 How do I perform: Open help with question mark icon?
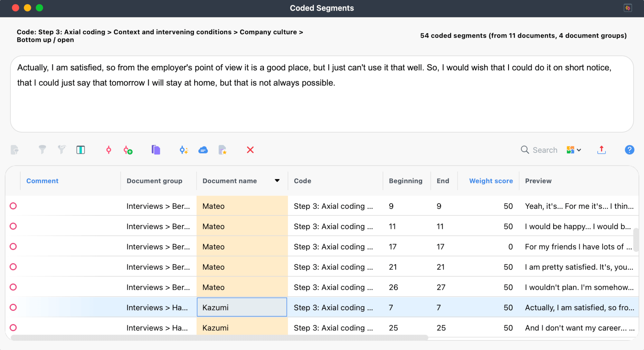(629, 150)
